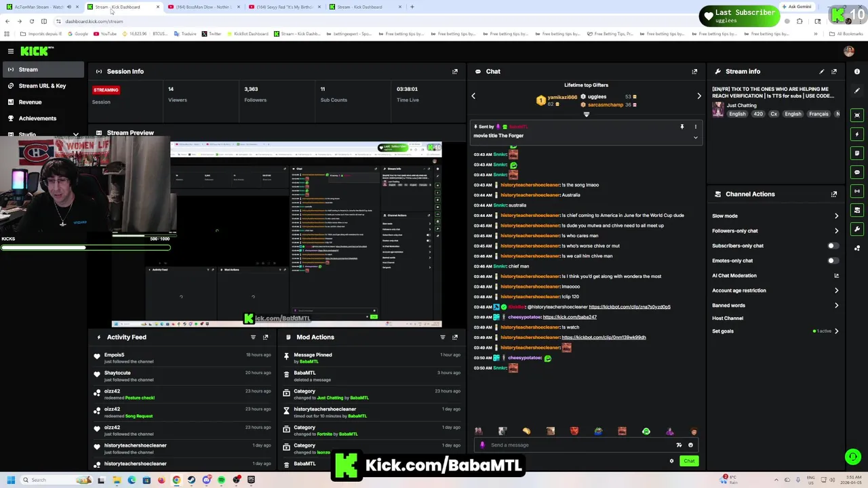Open the profile avatar in the top right
The image size is (868, 488).
(849, 51)
